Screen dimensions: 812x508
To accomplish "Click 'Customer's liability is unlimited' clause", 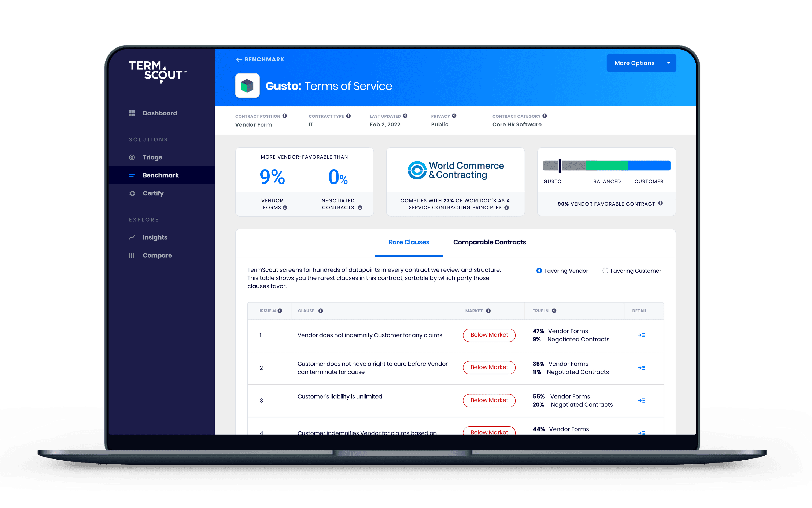I will tap(340, 396).
